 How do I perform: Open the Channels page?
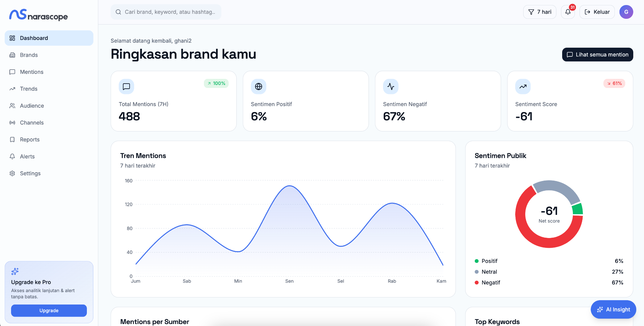pyautogui.click(x=49, y=123)
